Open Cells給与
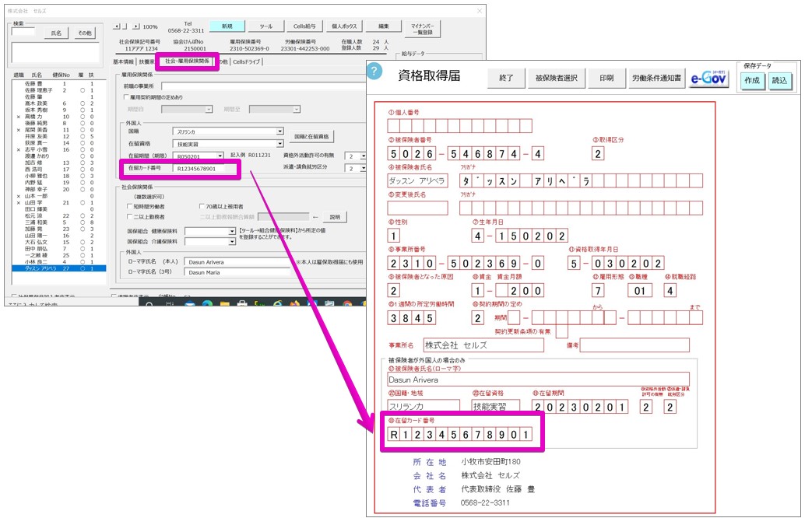This screenshot has width=812, height=518. (x=304, y=26)
